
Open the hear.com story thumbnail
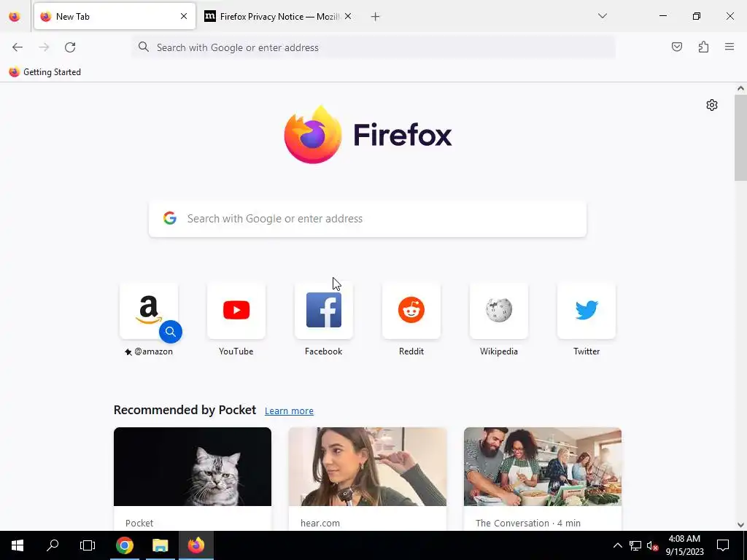pos(368,467)
